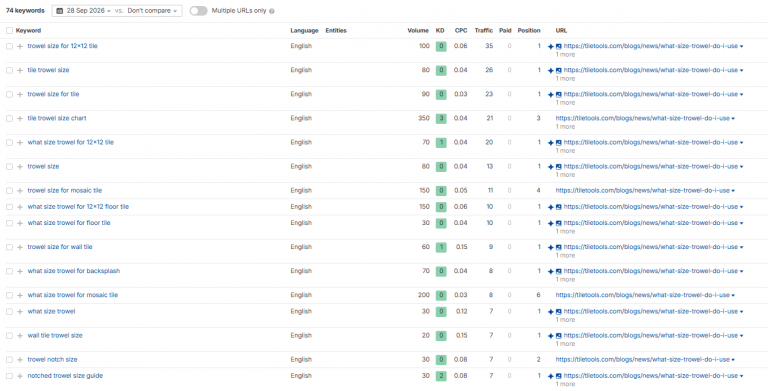Viewport: 768px width, 391px height.
Task: Click the Entities column header
Action: click(x=336, y=30)
